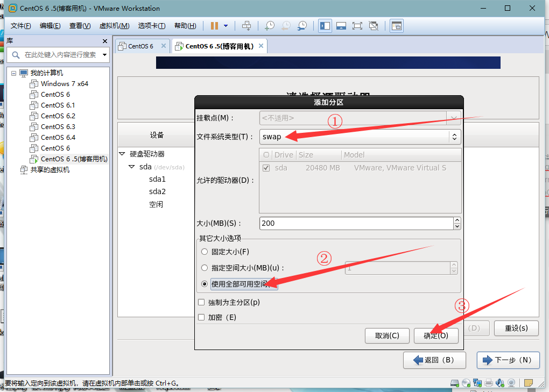Open the 虚拟机(M) menu
The width and height of the screenshot is (549, 392).
(114, 25)
